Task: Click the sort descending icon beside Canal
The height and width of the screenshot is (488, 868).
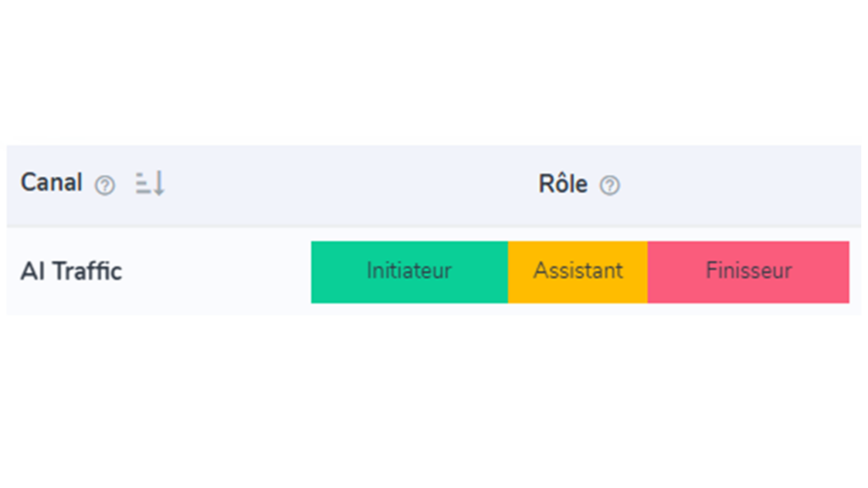Action: click(150, 183)
